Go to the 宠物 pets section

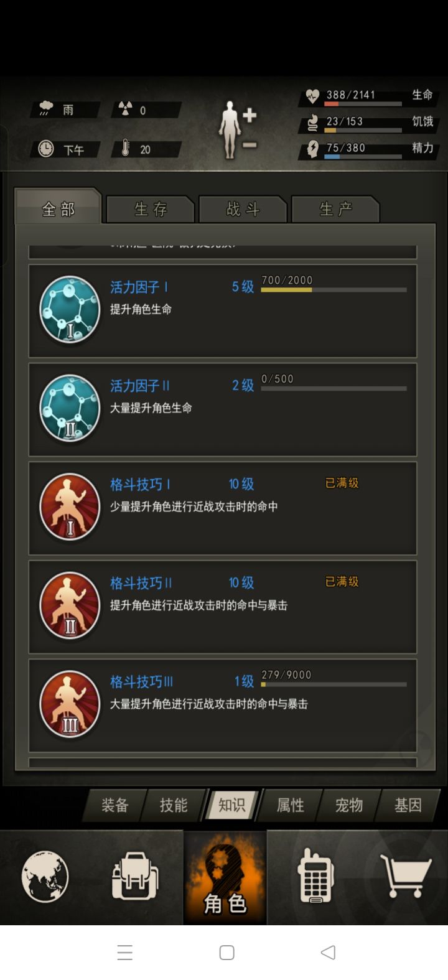tap(349, 805)
